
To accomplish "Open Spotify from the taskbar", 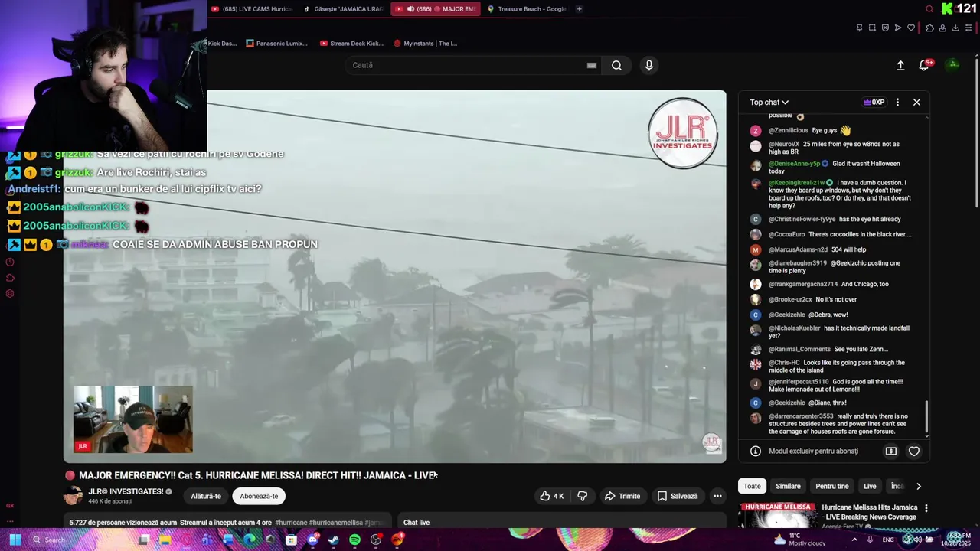I will tap(354, 540).
